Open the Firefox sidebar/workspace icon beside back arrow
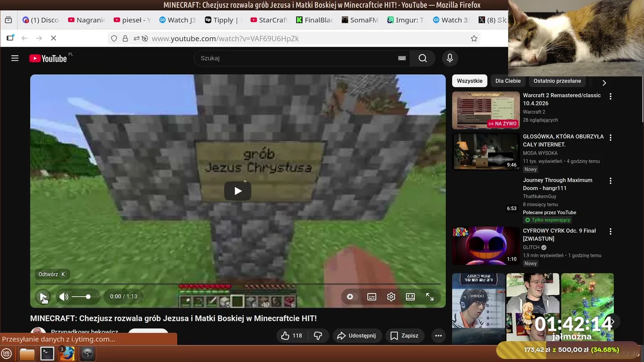This screenshot has width=644, height=362. (x=10, y=38)
